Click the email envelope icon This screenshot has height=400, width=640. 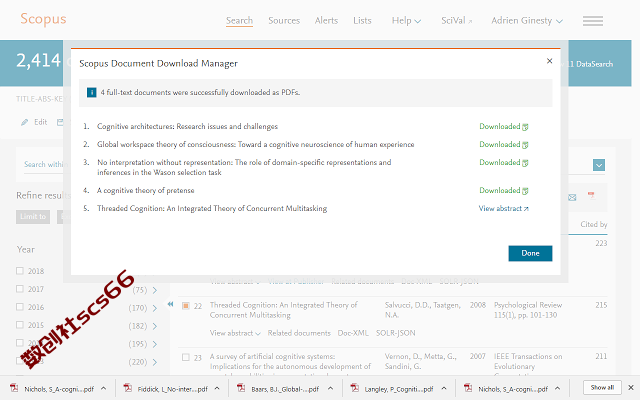572,198
